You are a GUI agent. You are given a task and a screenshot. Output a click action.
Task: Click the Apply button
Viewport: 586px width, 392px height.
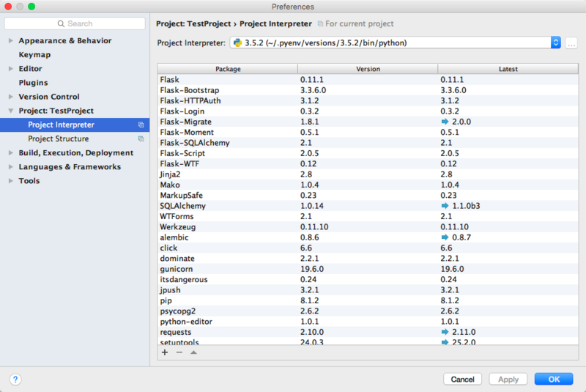click(x=508, y=380)
